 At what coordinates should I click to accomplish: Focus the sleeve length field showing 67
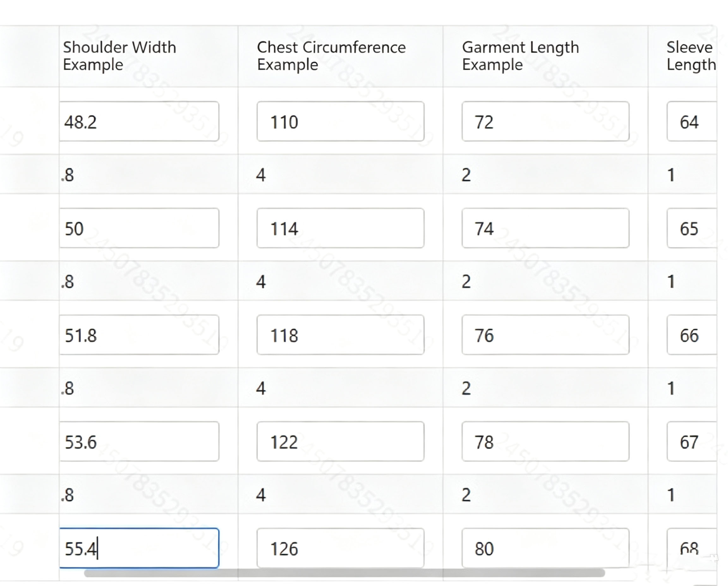[x=692, y=441]
